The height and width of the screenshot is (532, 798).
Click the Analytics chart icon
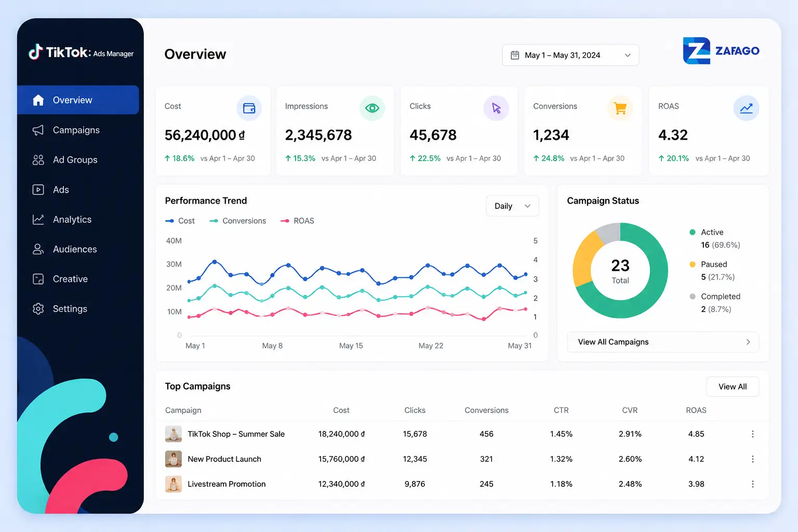[38, 220]
